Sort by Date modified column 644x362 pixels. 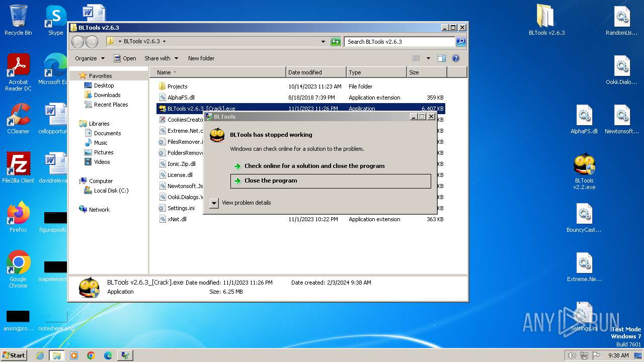click(316, 72)
